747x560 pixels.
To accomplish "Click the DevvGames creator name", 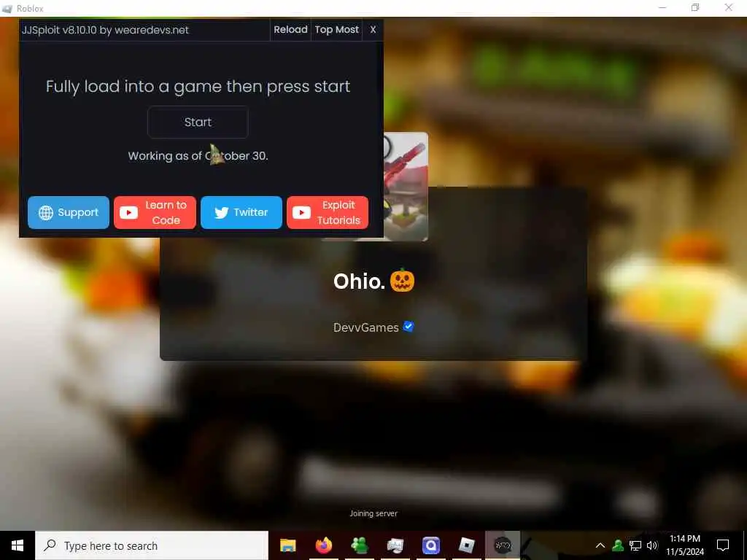I will point(366,327).
